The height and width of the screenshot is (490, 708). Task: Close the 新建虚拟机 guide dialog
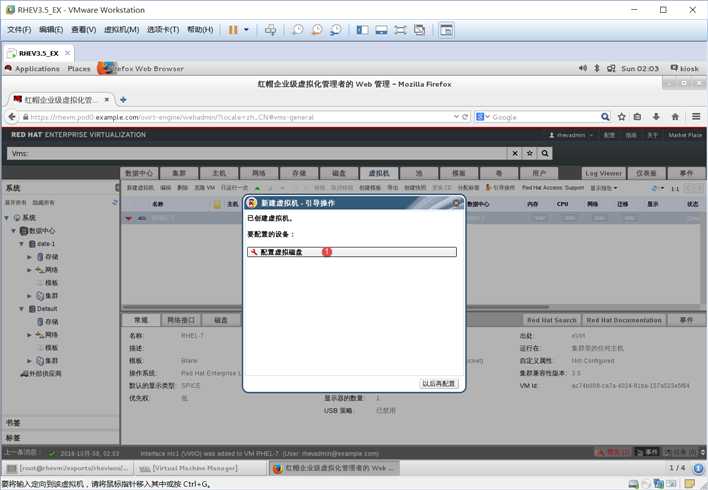click(x=456, y=204)
